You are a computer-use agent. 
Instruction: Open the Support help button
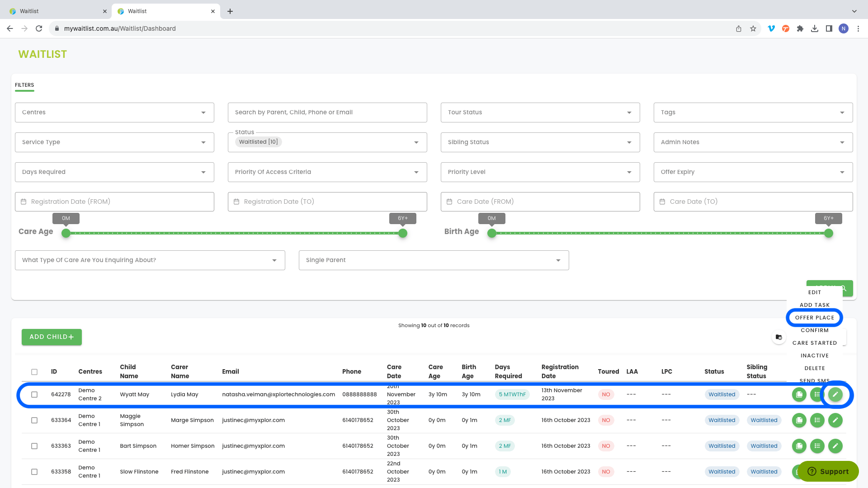[828, 471]
